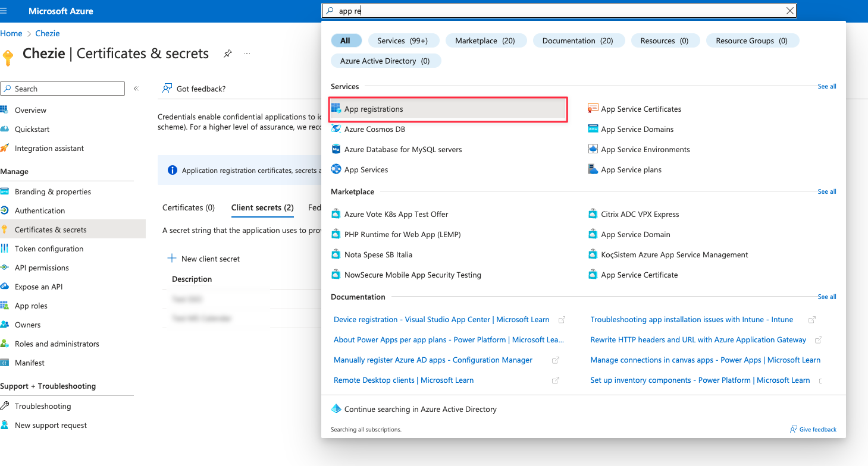
Task: Open Rewrite HTTP headers Application Gateway doc
Action: [698, 339]
